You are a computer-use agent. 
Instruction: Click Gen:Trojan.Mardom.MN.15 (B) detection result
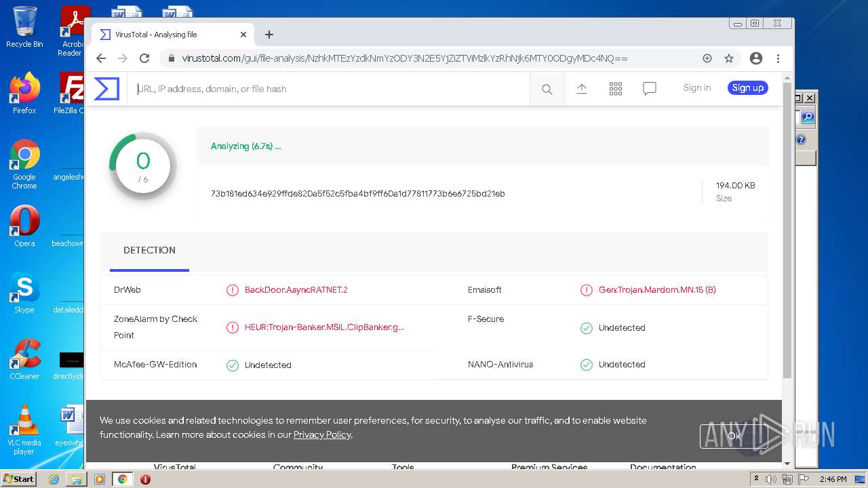click(x=657, y=290)
